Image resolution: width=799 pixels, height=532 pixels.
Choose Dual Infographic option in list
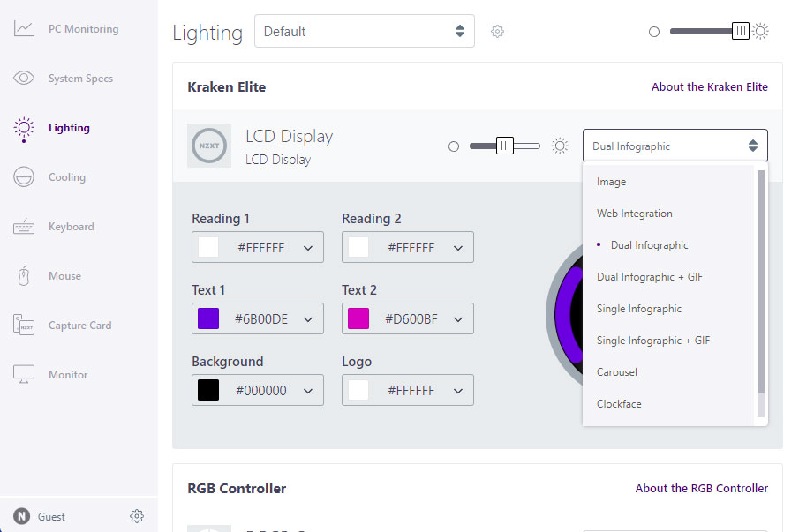(x=667, y=245)
